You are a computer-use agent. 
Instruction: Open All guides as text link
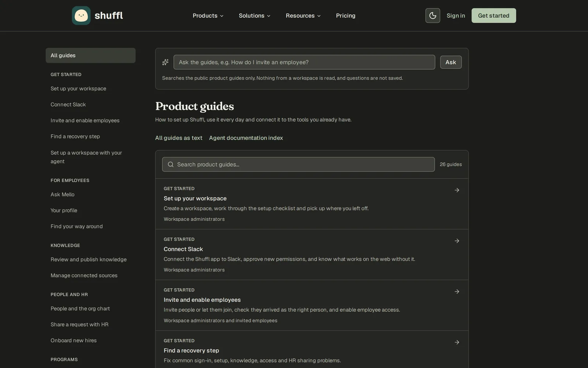tap(179, 138)
